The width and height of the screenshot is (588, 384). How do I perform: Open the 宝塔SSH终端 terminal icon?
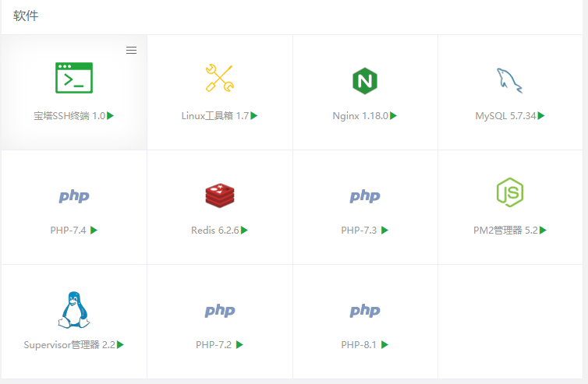74,78
